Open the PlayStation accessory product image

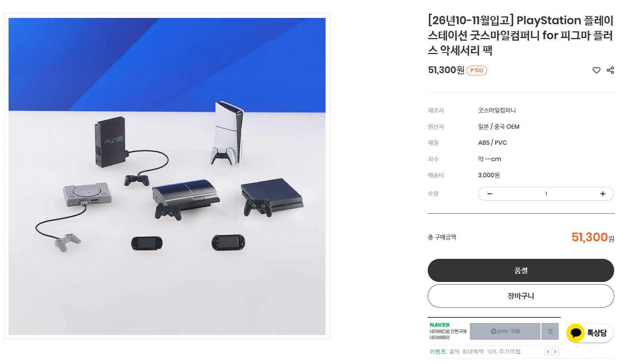[167, 176]
